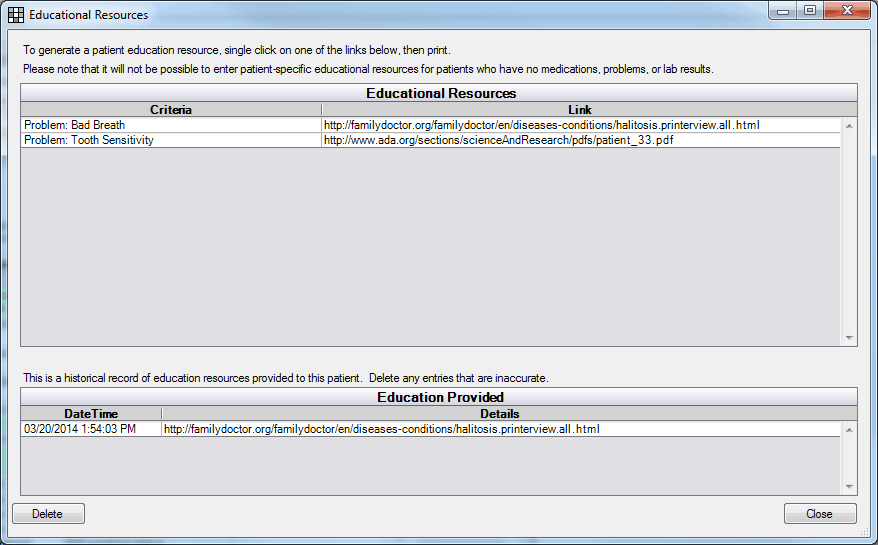Close the window using the red X
This screenshot has width=878, height=545.
[846, 11]
